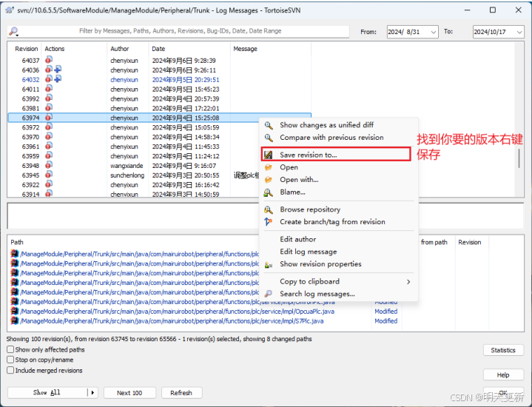This screenshot has width=532, height=407.
Task: Click the Open folder icon in context menu
Action: click(268, 167)
